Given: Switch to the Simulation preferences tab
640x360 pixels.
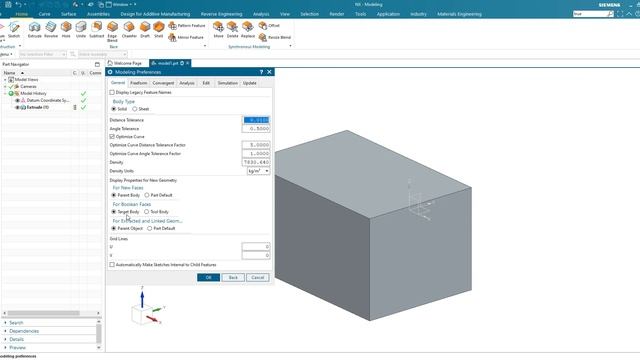Looking at the screenshot, I should coord(227,83).
